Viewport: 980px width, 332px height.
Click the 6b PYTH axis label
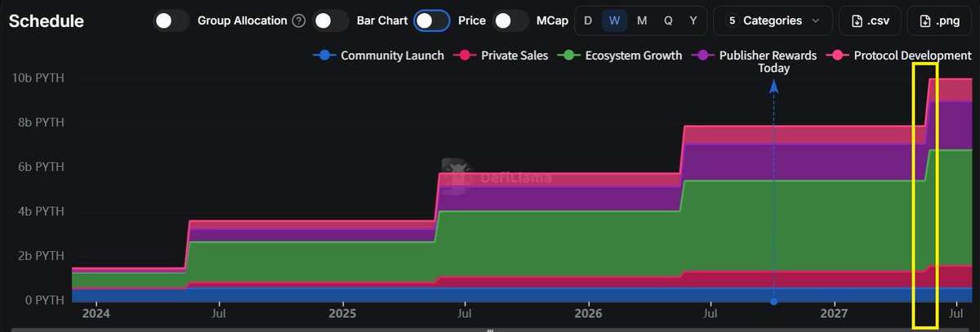(41, 167)
